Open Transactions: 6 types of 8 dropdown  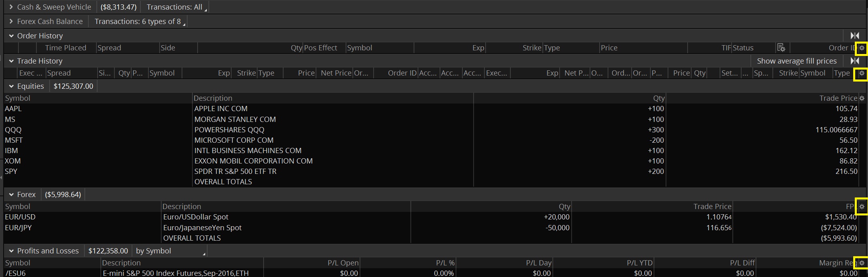pyautogui.click(x=138, y=21)
